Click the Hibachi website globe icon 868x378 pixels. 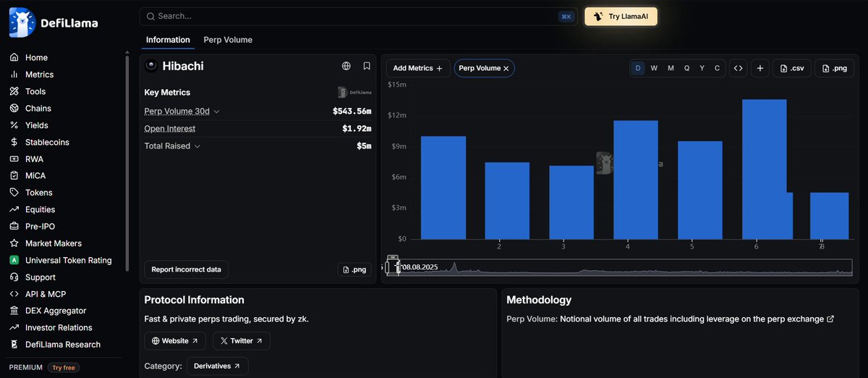pos(346,66)
